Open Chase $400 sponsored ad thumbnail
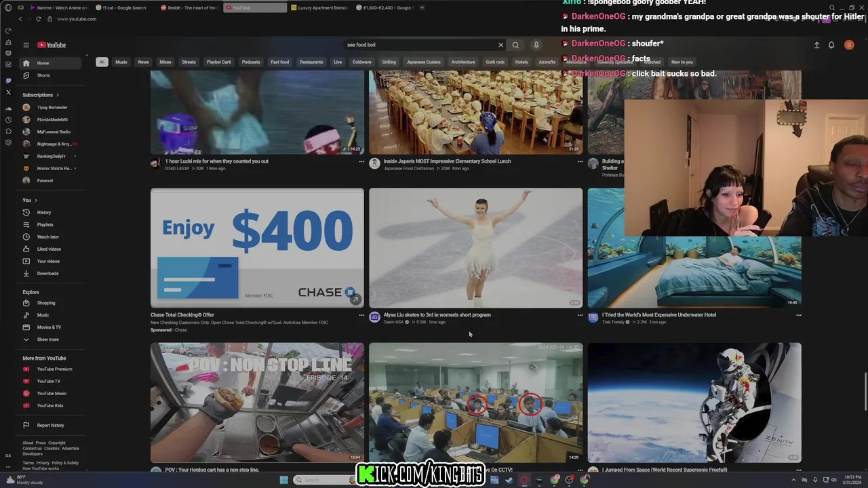868x488 pixels. click(x=257, y=248)
